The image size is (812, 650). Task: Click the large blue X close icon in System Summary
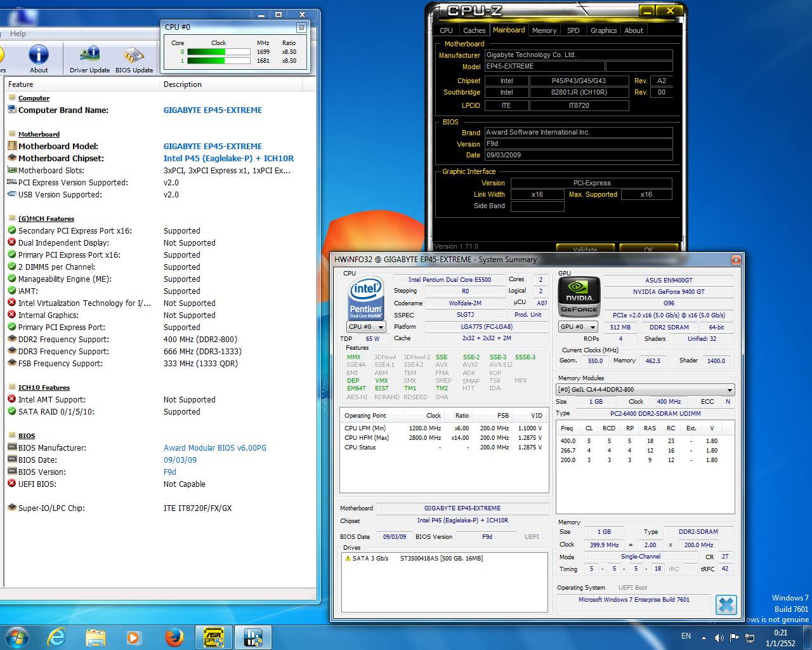[x=726, y=605]
